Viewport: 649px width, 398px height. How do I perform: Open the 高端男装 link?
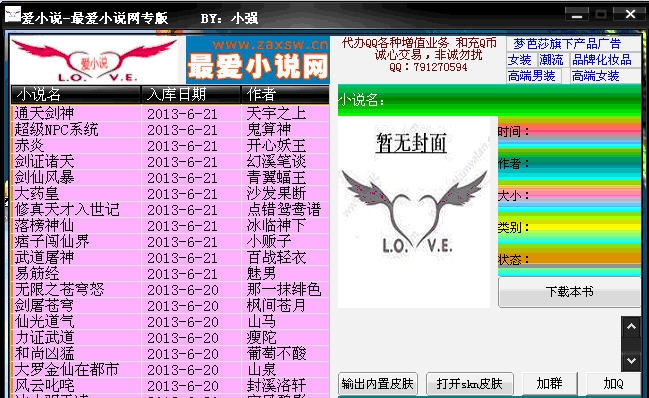pos(531,76)
